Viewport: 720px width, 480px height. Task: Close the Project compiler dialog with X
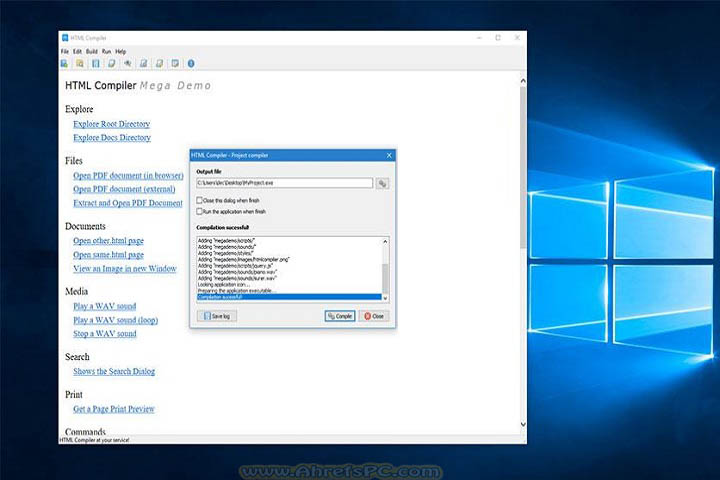pos(389,155)
